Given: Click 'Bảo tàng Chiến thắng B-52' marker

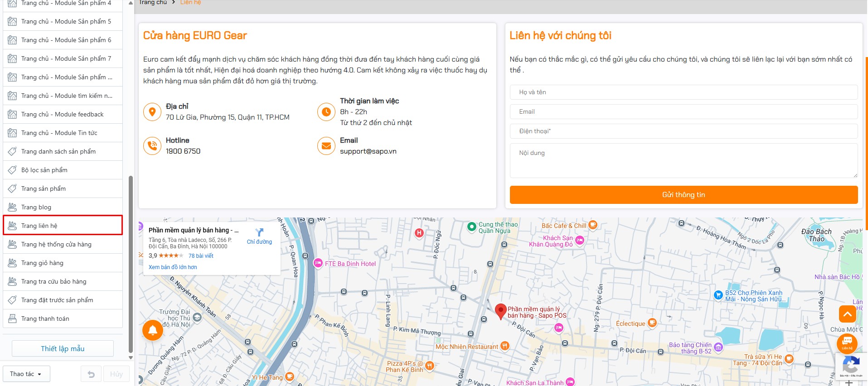Looking at the screenshot, I should (718, 347).
